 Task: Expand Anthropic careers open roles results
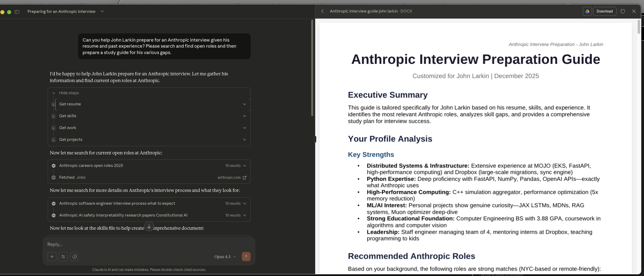pos(244,166)
